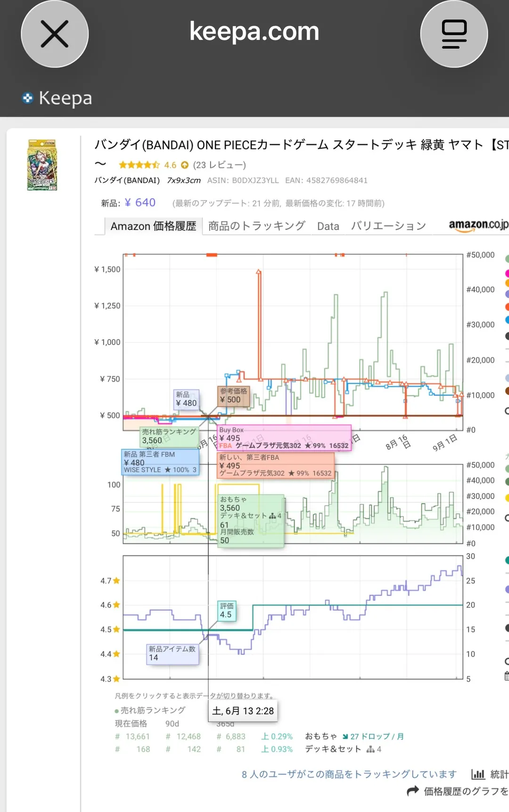
Task: Click the drops-per-month arrow icon
Action: point(345,737)
